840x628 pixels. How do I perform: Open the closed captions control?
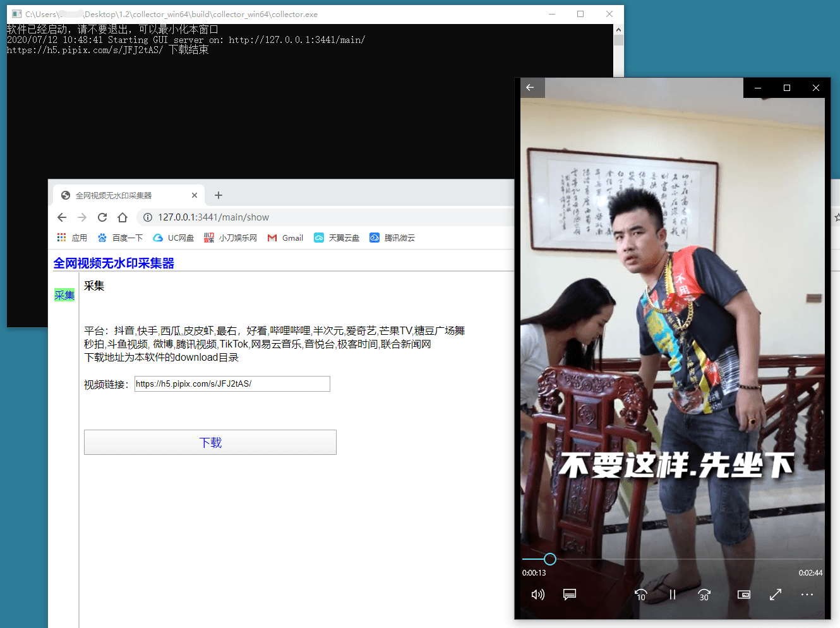pyautogui.click(x=570, y=595)
